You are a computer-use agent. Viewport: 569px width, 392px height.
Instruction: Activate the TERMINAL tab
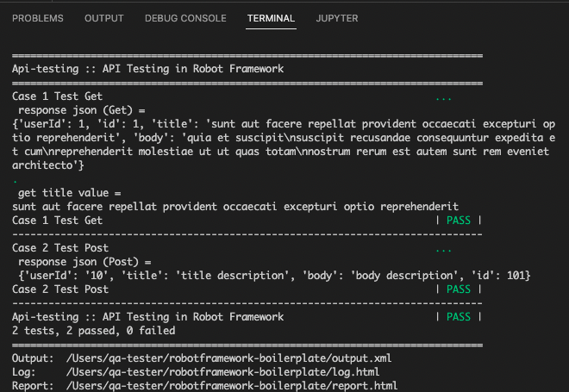(271, 18)
